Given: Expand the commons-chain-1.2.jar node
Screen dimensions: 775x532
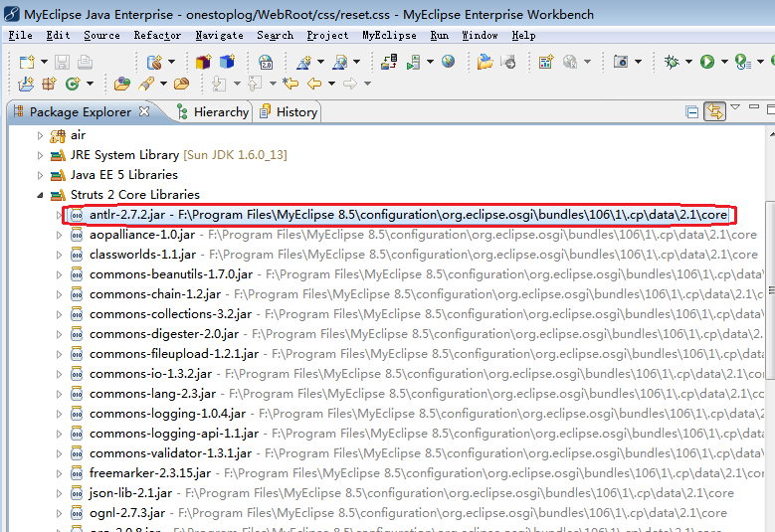Looking at the screenshot, I should pyautogui.click(x=60, y=295).
